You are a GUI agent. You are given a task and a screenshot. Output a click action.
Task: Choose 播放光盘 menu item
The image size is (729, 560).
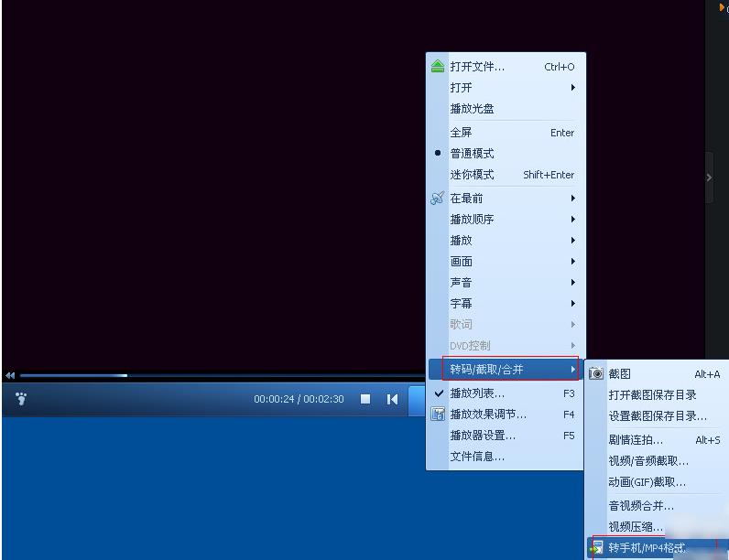(506, 109)
